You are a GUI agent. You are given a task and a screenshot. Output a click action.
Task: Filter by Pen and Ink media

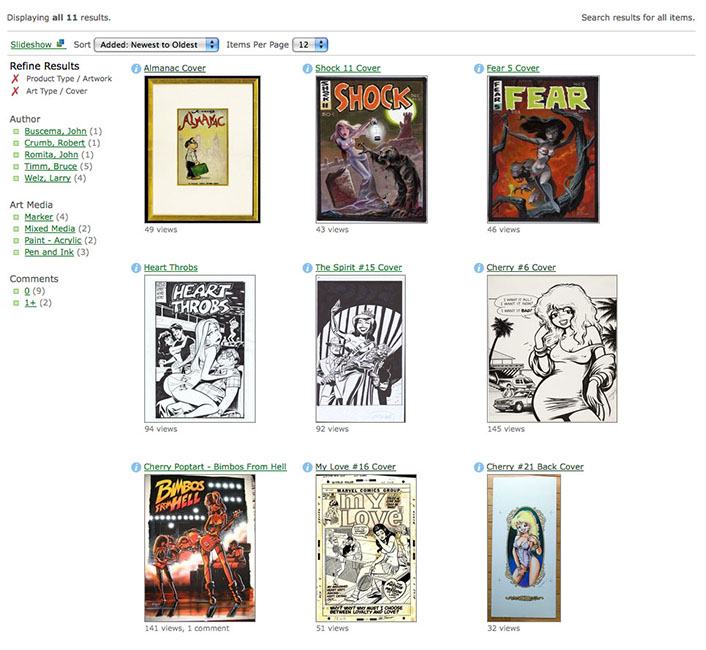pyautogui.click(x=49, y=252)
